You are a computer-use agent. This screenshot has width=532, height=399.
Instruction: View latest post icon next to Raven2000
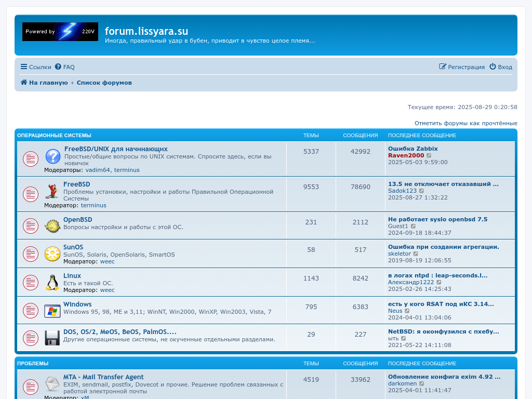point(429,156)
